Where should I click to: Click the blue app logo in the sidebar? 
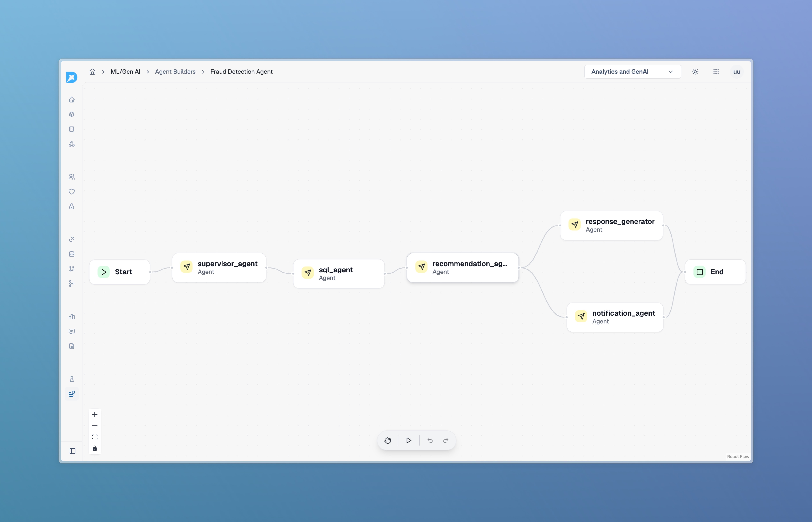point(71,77)
